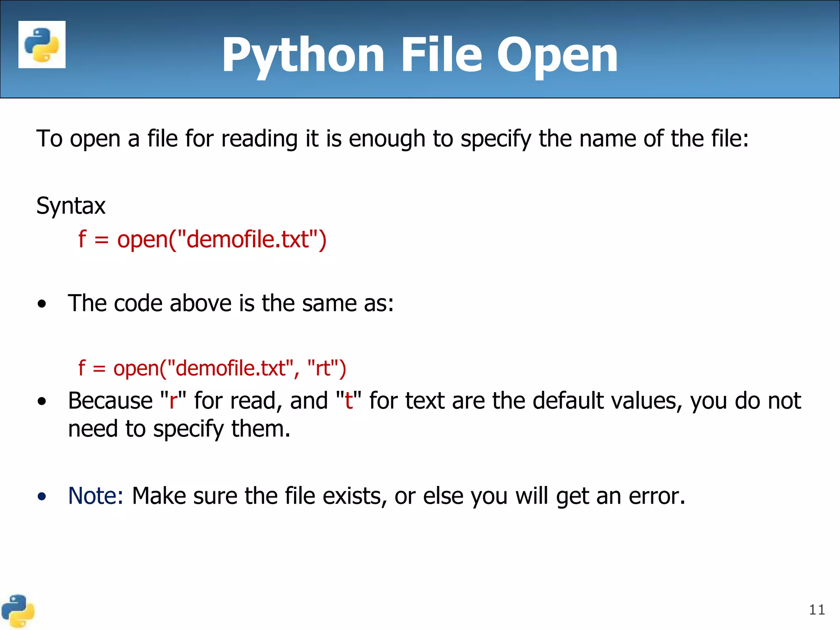Click the bullet before "The code above"
840x630 pixels.
point(42,304)
